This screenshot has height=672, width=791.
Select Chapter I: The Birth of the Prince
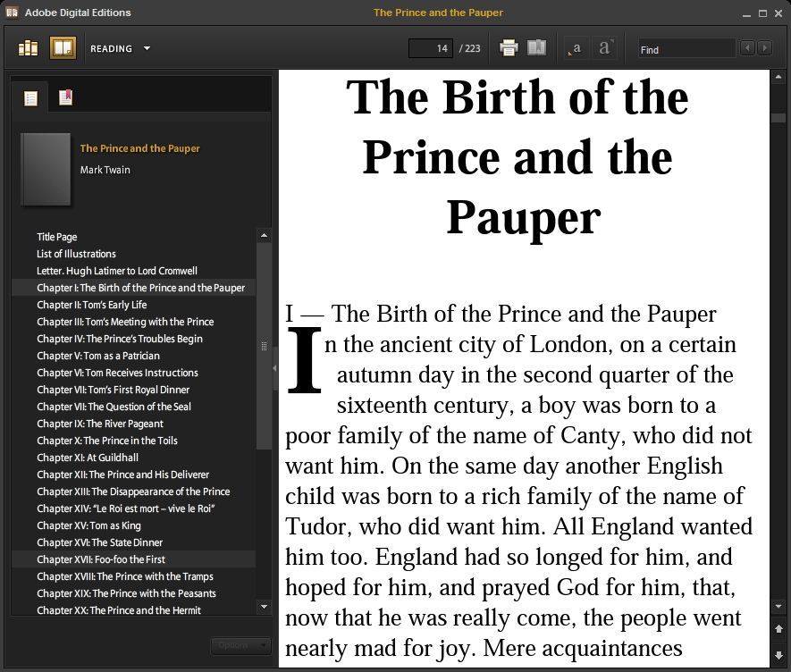(x=134, y=288)
